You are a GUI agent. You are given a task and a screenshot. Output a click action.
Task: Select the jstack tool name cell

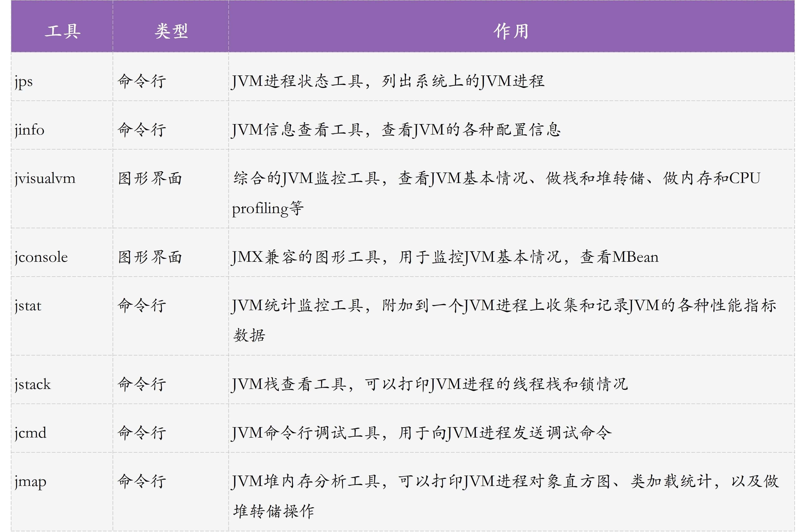click(x=33, y=384)
